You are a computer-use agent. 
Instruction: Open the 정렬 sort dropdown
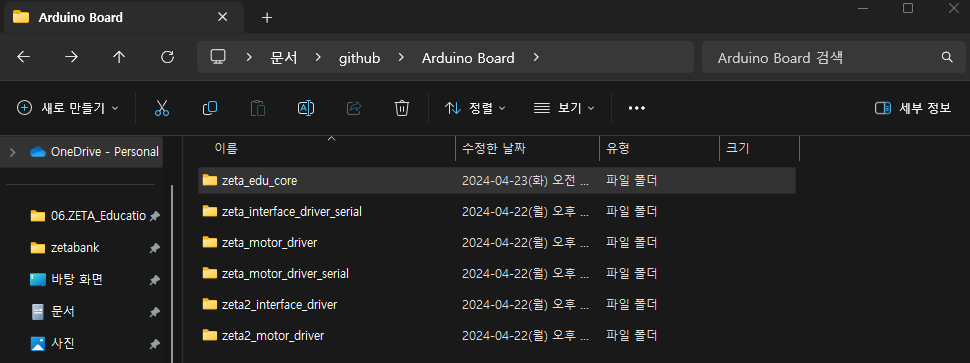[475, 108]
